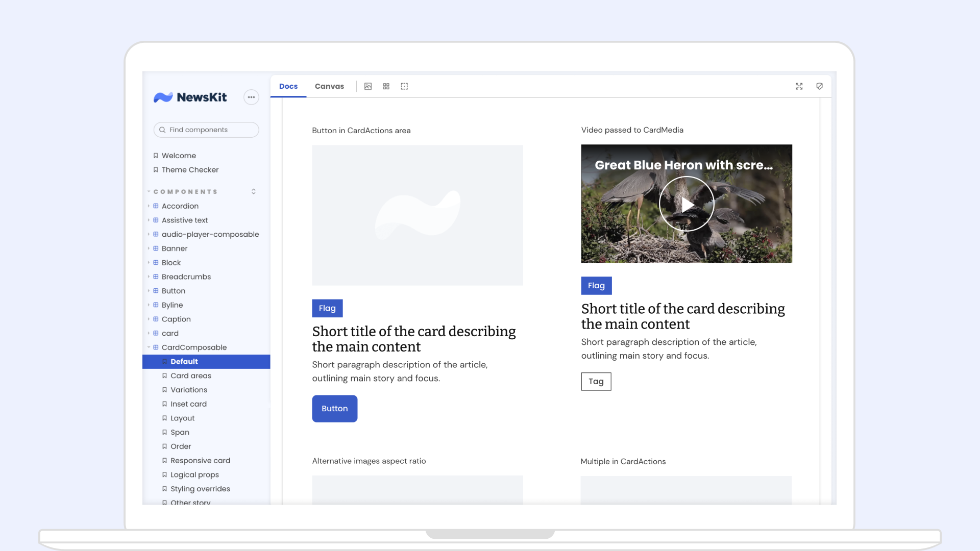Click the expand-all arrows beside COMPONENTS

[x=254, y=192]
